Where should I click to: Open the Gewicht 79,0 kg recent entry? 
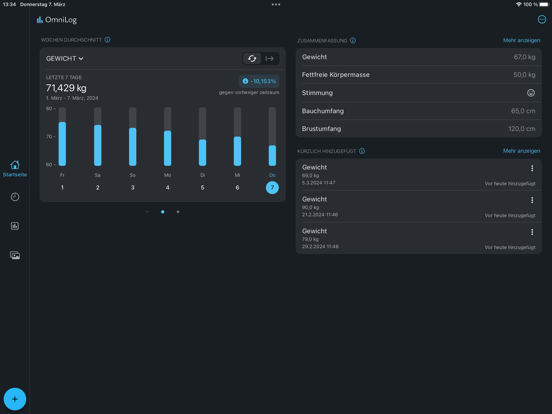pos(419,238)
